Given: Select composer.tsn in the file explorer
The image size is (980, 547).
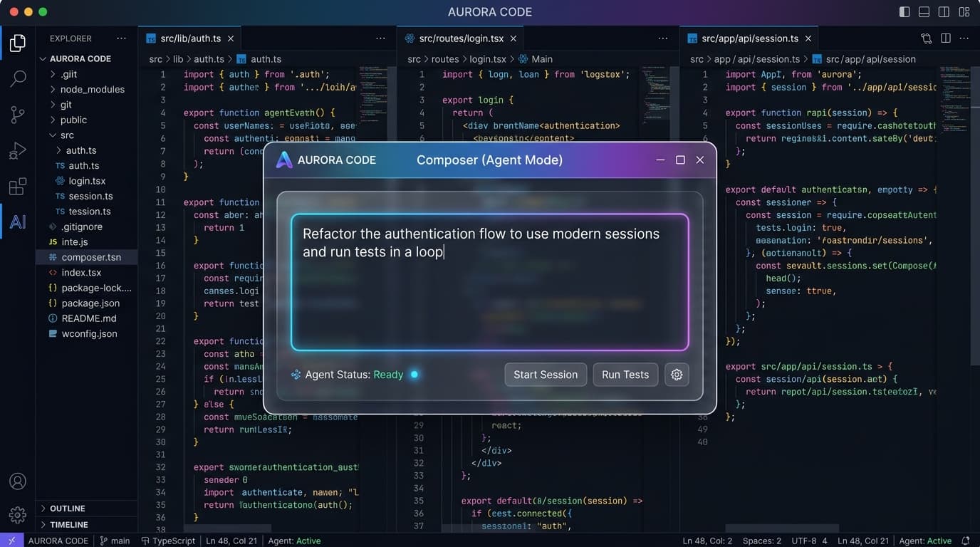Looking at the screenshot, I should (86, 257).
